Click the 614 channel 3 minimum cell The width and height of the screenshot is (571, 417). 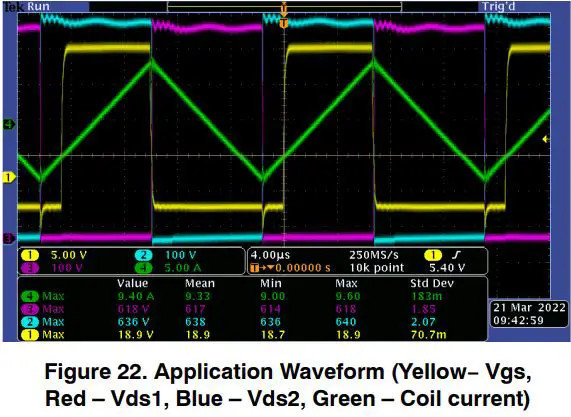(271, 310)
